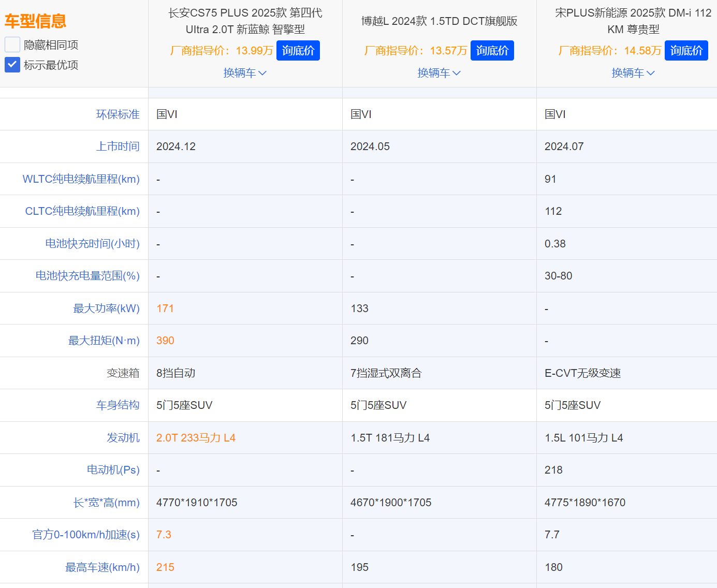Click the 厂商指导价 13.99万 price

[x=222, y=51]
